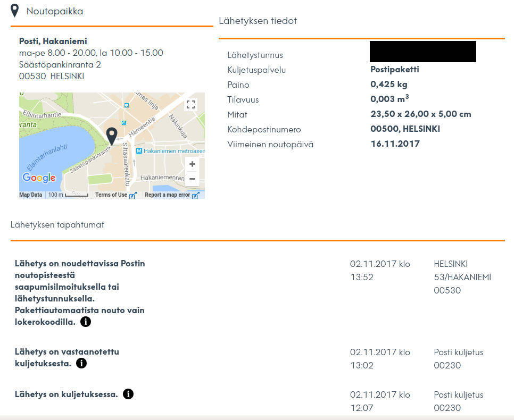Click the redacted Lähetystunnus tracking box
Viewport: 514px width, 420px height.
point(422,52)
